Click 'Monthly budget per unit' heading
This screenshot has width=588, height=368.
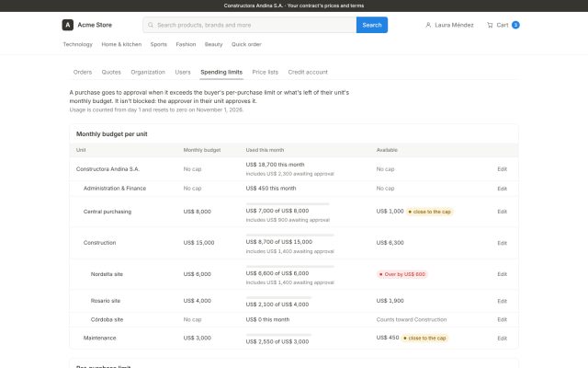(x=112, y=134)
